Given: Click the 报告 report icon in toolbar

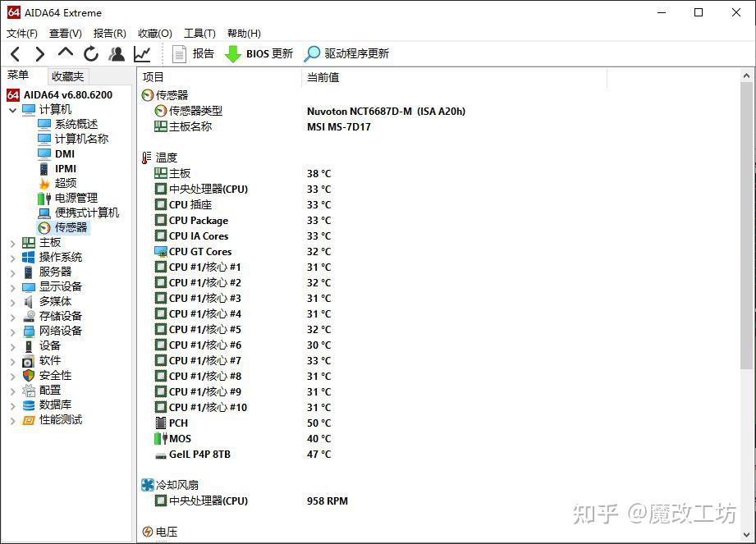Looking at the screenshot, I should click(x=179, y=53).
